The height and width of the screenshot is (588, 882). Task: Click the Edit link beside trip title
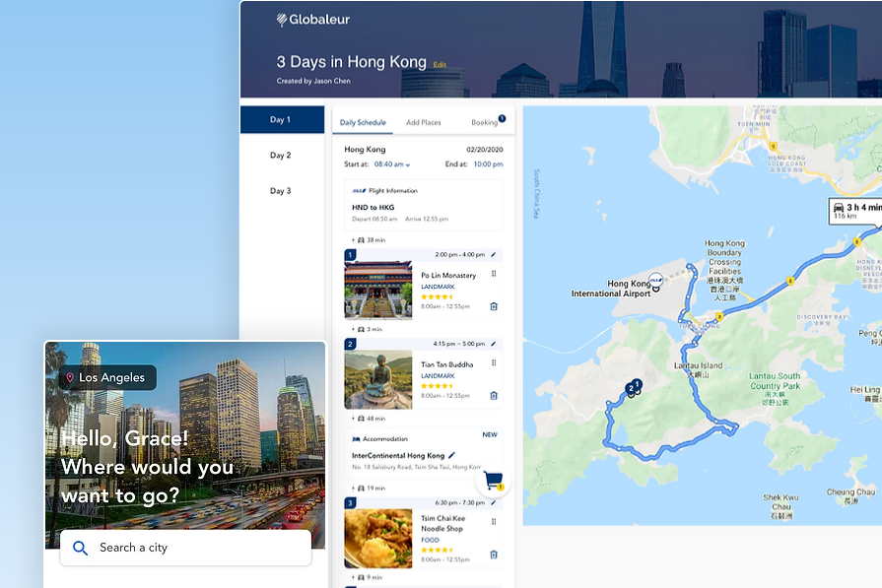point(440,65)
